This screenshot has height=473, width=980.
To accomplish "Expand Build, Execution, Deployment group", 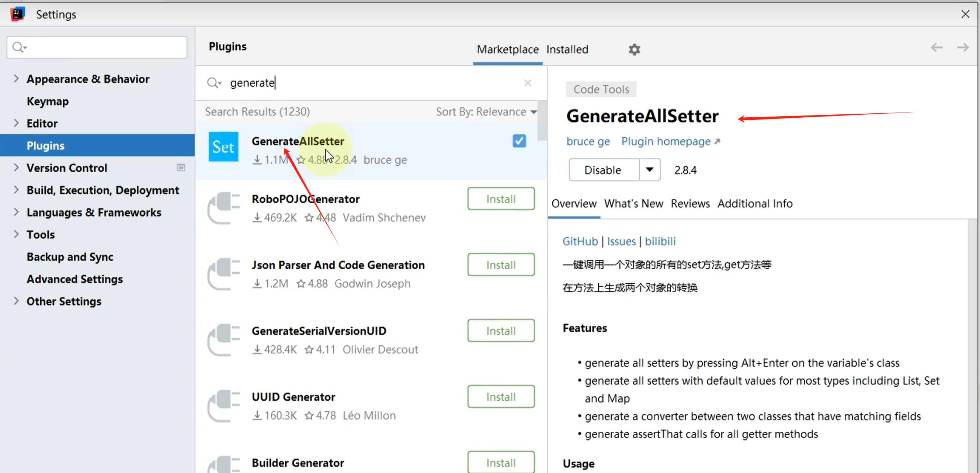I will (16, 189).
